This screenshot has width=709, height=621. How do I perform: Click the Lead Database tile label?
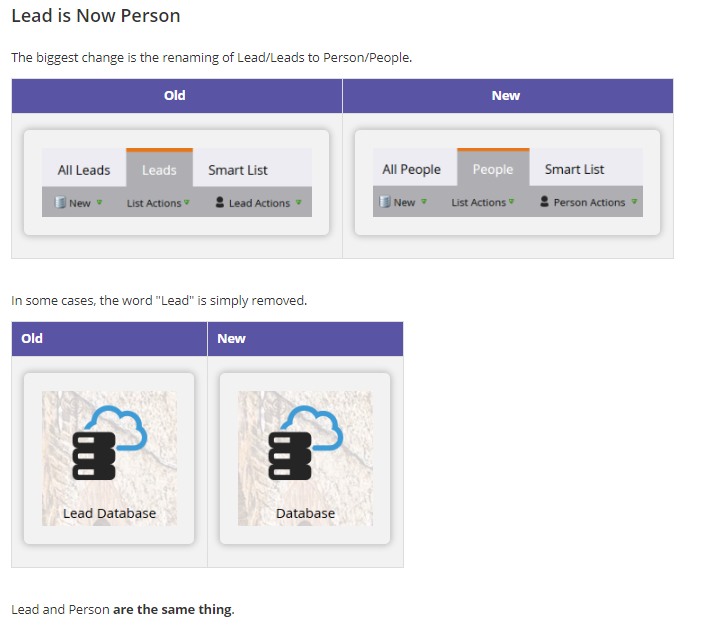coord(109,513)
